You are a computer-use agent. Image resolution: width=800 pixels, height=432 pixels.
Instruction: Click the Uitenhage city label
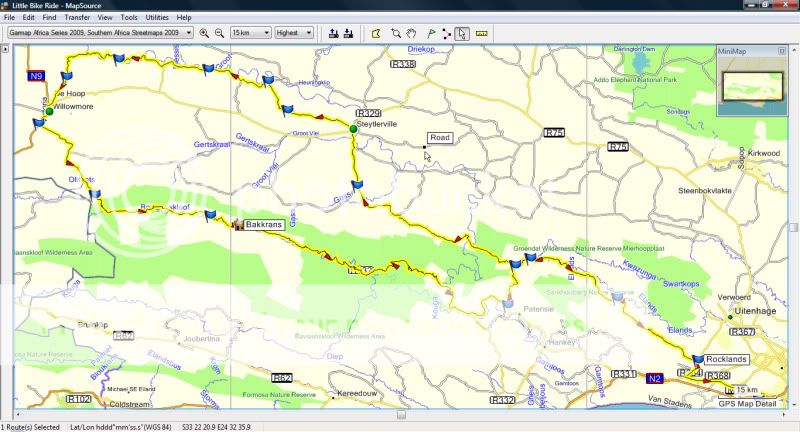[755, 311]
